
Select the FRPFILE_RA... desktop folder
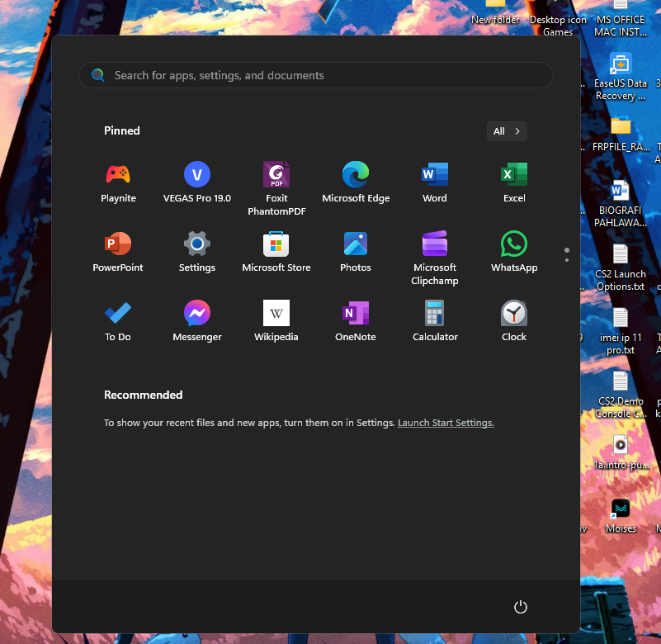coord(621,135)
